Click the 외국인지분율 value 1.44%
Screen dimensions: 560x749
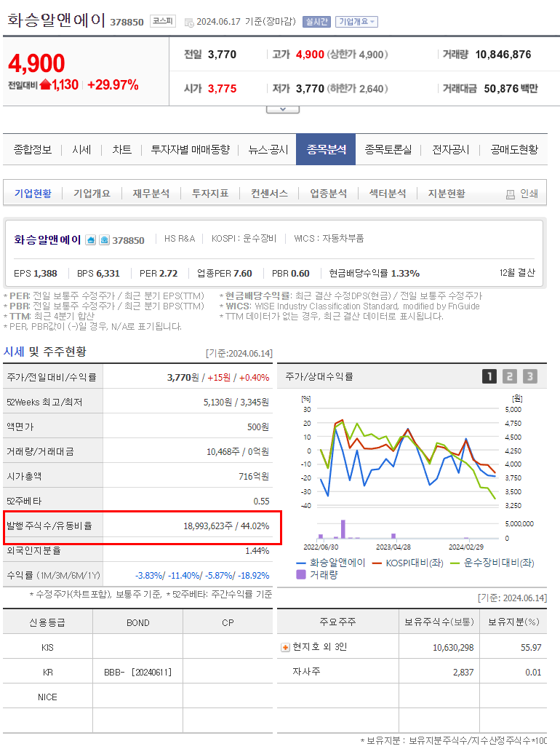tap(257, 551)
